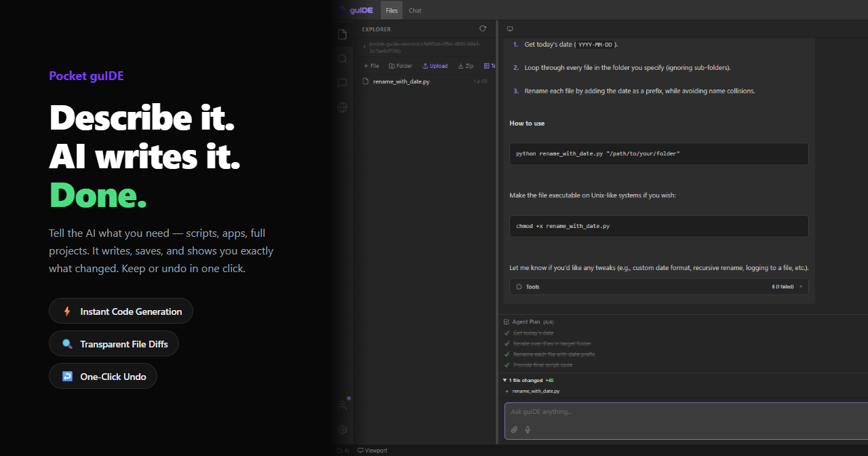The height and width of the screenshot is (456, 868).
Task: Click the python rename_with_date.py code block
Action: click(658, 154)
